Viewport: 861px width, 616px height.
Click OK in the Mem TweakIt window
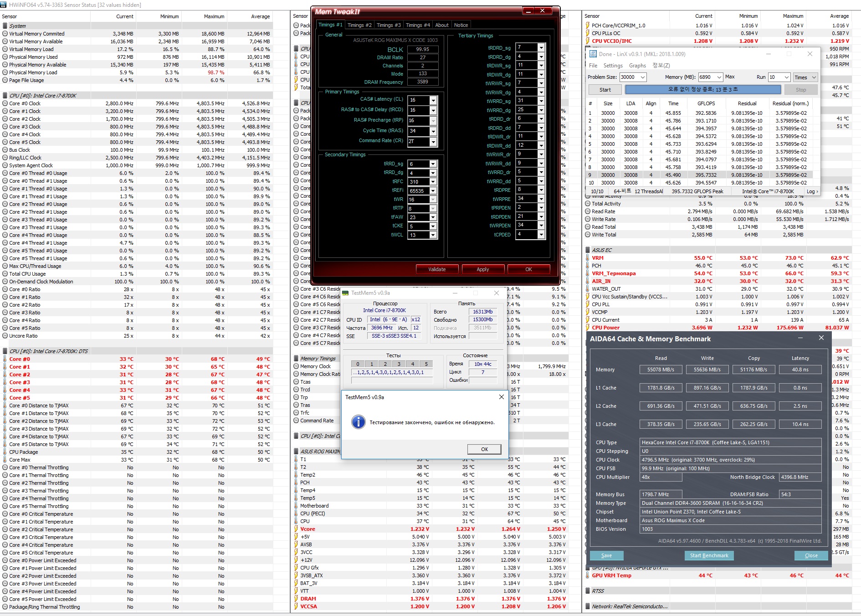click(528, 269)
